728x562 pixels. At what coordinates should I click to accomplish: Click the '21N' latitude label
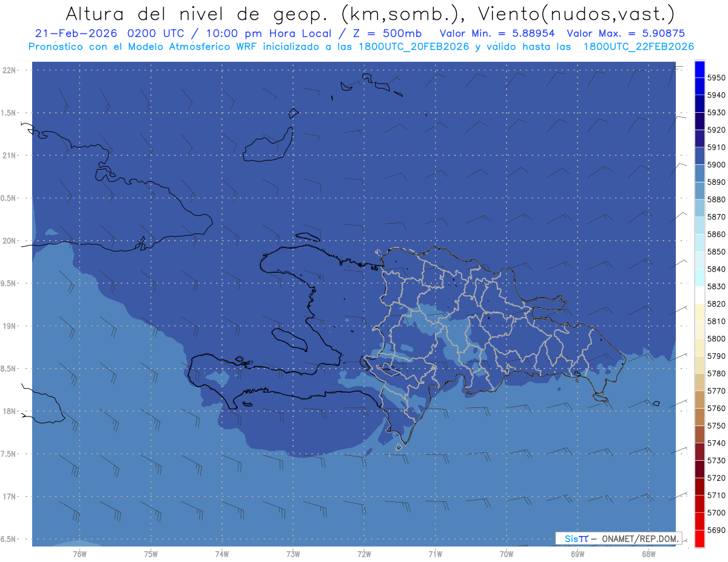[9, 156]
